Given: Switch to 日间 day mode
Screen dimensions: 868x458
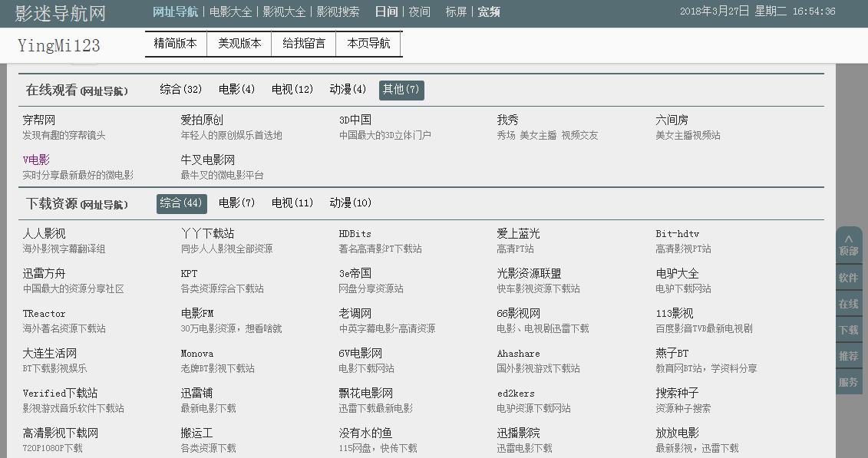Looking at the screenshot, I should [386, 12].
